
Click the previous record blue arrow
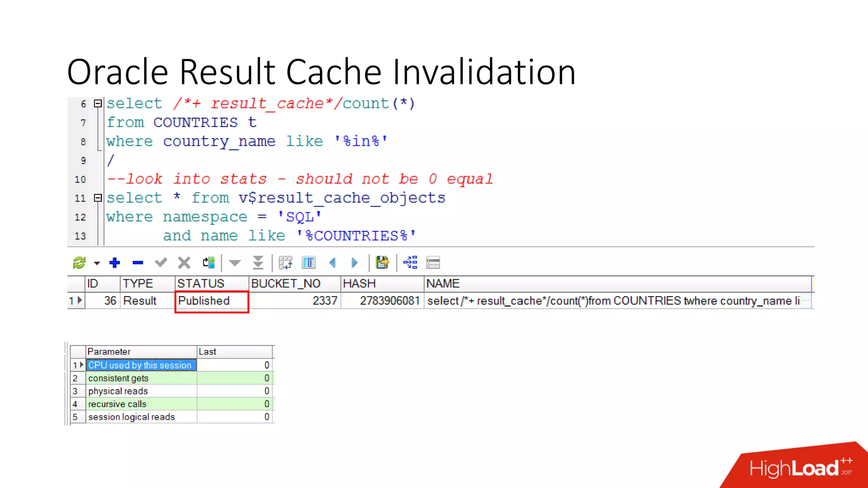click(x=332, y=263)
